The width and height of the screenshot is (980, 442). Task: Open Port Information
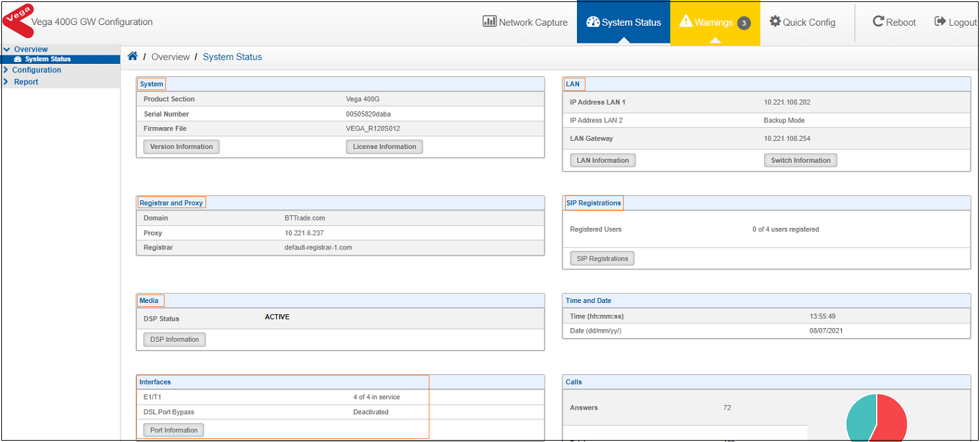174,430
